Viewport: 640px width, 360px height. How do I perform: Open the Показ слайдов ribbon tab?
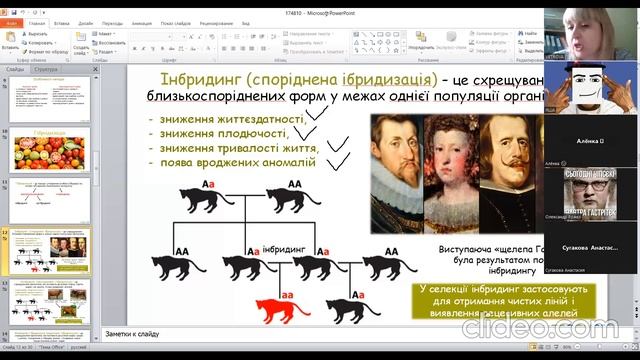(x=176, y=24)
